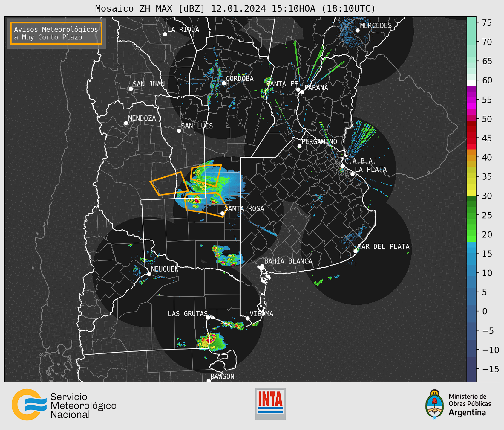Click the Servicio Meteorológico Nacional sun-wave logo

[29, 405]
